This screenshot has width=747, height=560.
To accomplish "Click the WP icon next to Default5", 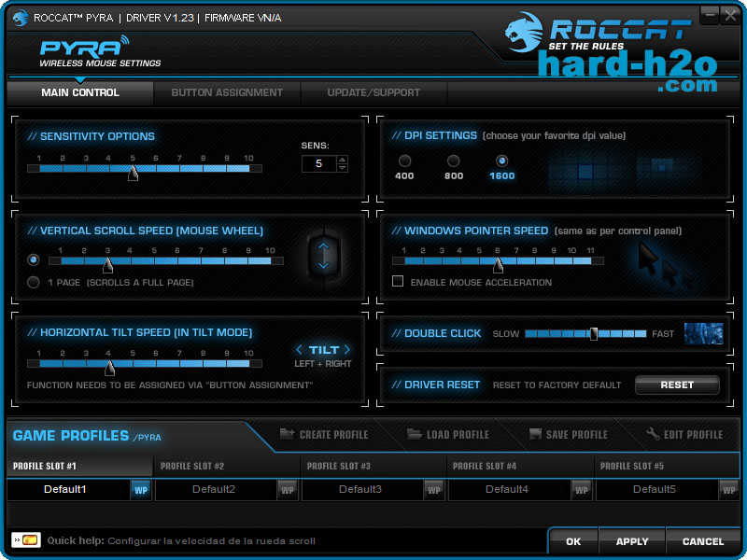I will [728, 490].
